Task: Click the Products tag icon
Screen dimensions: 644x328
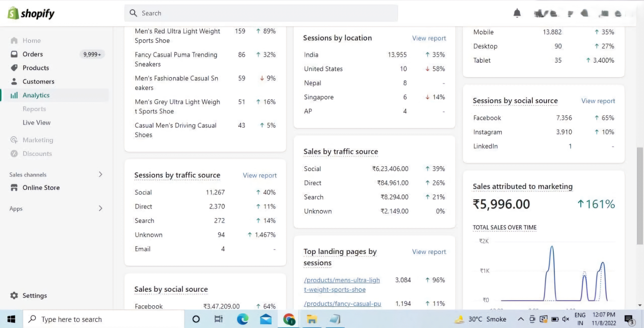Action: click(14, 68)
